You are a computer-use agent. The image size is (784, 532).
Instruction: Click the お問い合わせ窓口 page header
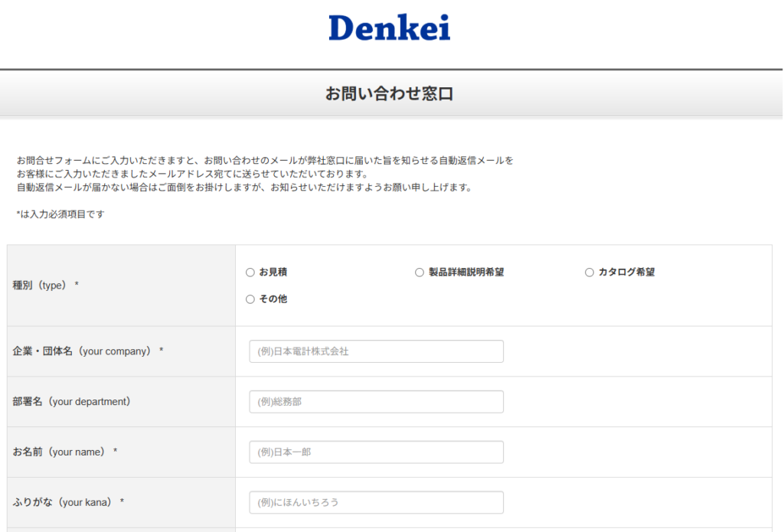coord(391,93)
